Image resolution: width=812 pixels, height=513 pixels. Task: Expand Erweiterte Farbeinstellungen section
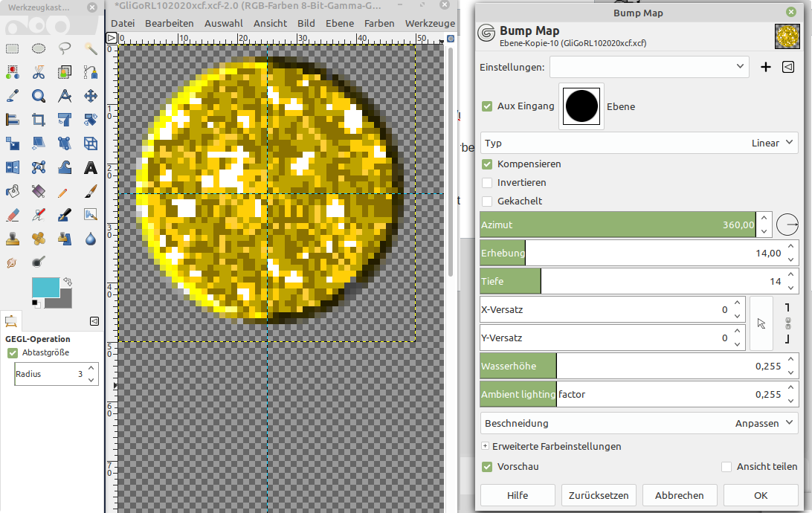pyautogui.click(x=486, y=446)
